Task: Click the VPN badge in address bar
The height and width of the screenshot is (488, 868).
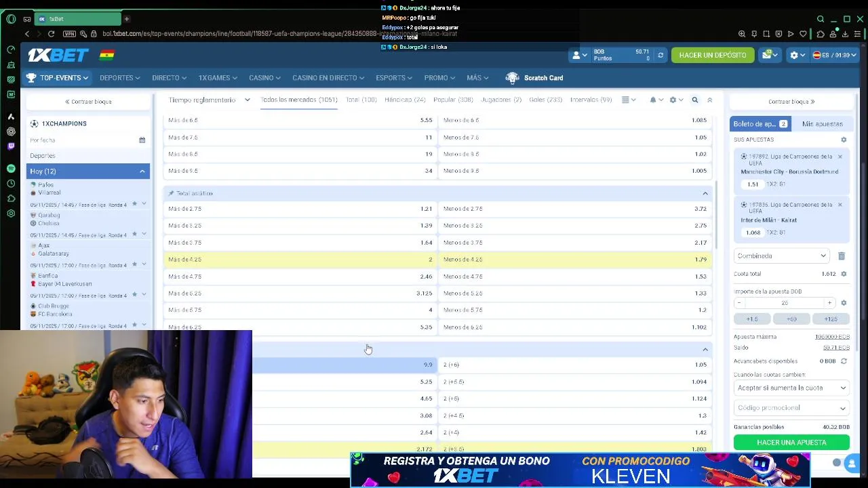Action: tap(69, 34)
